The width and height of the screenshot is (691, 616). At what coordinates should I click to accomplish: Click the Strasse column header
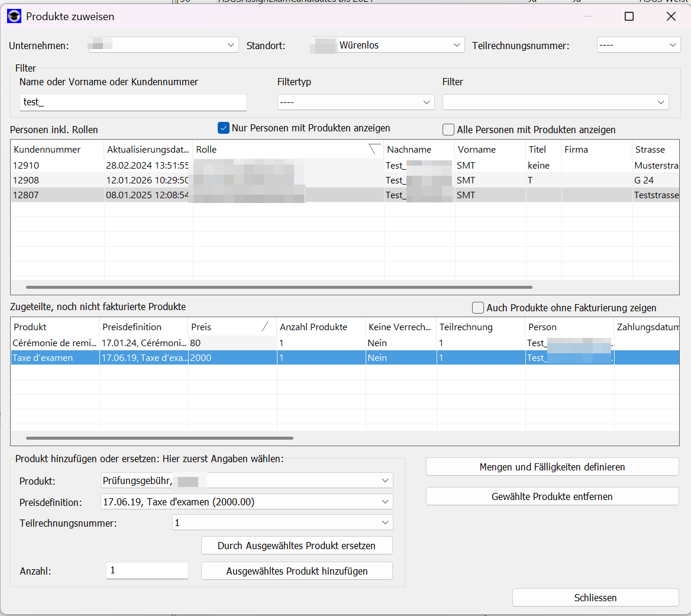pyautogui.click(x=656, y=149)
